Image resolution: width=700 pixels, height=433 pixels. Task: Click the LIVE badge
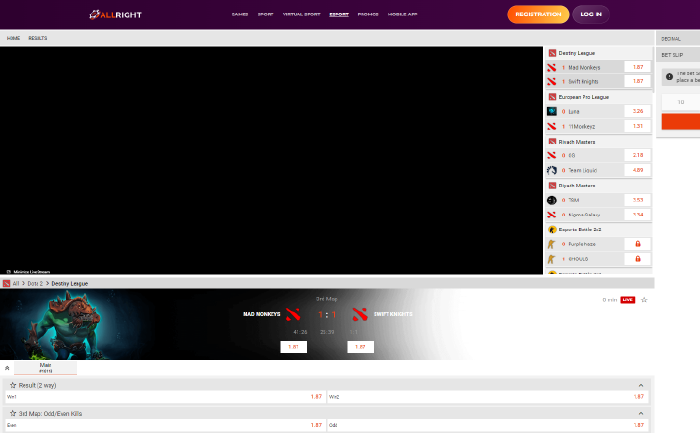pyautogui.click(x=627, y=300)
